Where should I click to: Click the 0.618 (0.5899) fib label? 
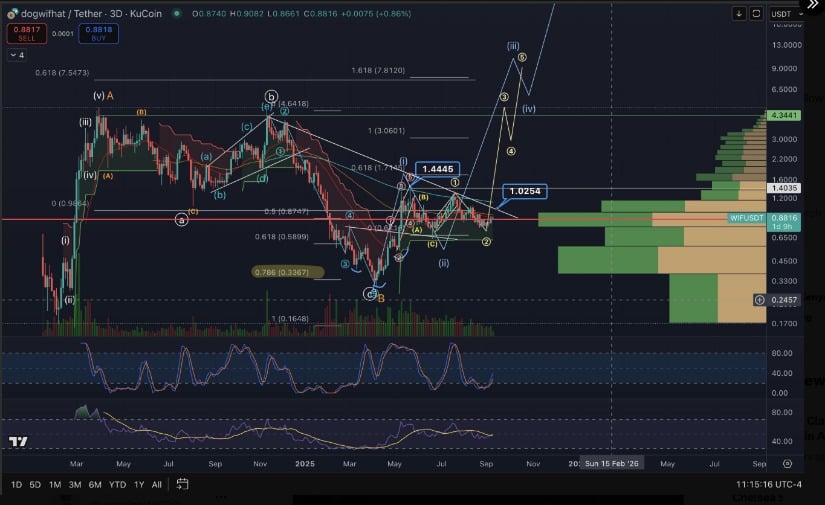tap(282, 237)
